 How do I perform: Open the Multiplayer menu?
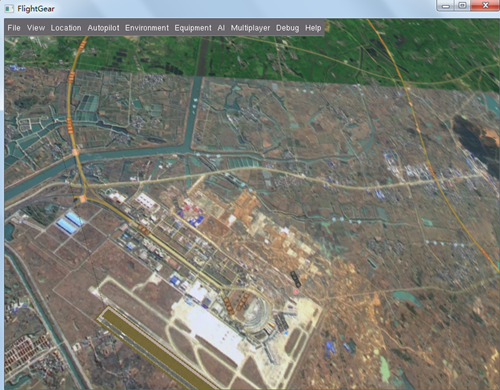click(x=250, y=28)
